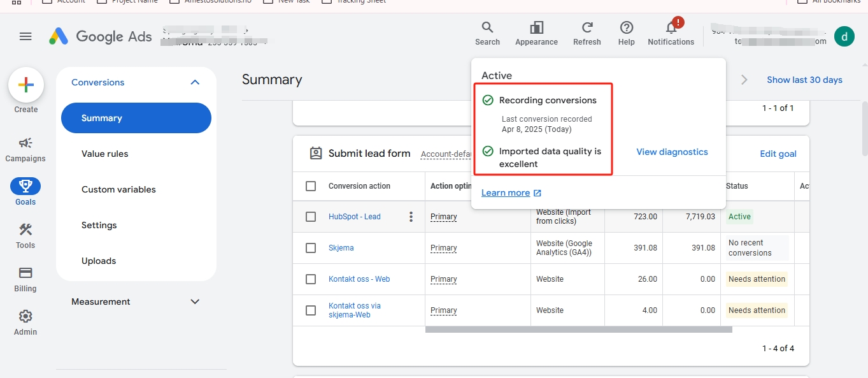Expand the Measurement section
The height and width of the screenshot is (378, 868).
(x=195, y=302)
